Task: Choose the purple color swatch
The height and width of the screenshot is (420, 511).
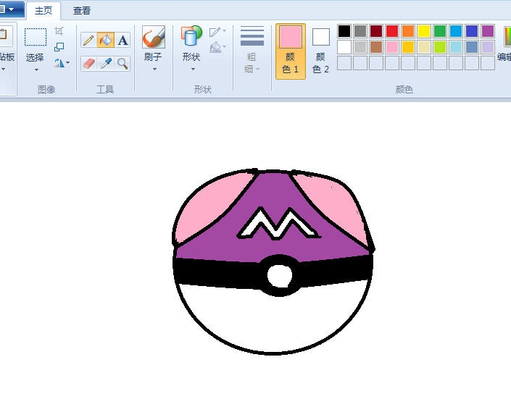Action: coord(488,31)
